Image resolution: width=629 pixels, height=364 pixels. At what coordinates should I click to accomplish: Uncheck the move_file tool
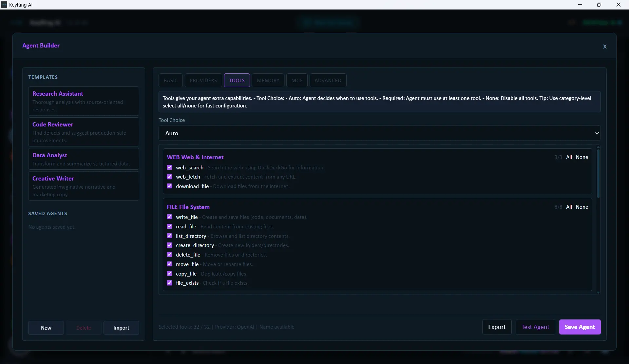point(169,264)
